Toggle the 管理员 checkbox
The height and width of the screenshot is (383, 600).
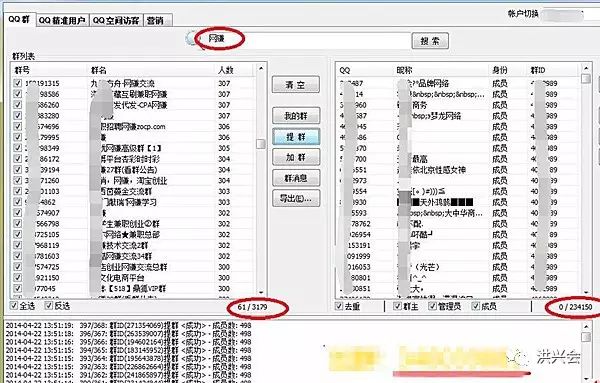point(432,306)
